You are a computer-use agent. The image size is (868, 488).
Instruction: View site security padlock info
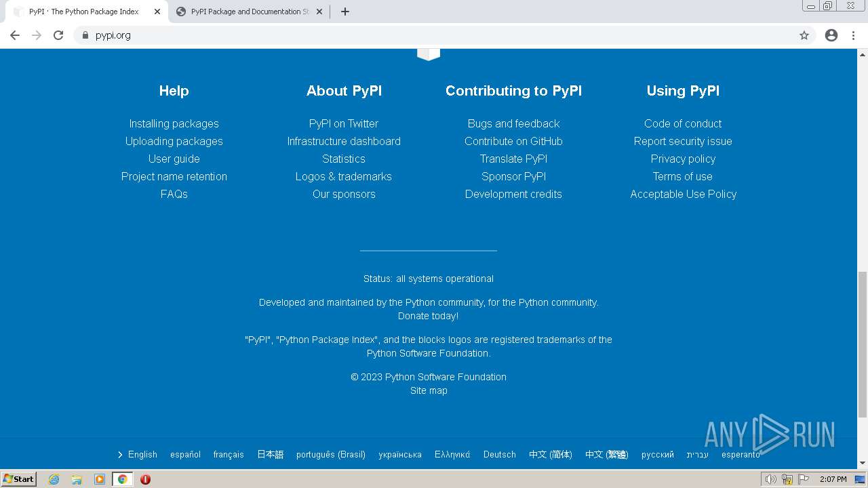pos(85,35)
